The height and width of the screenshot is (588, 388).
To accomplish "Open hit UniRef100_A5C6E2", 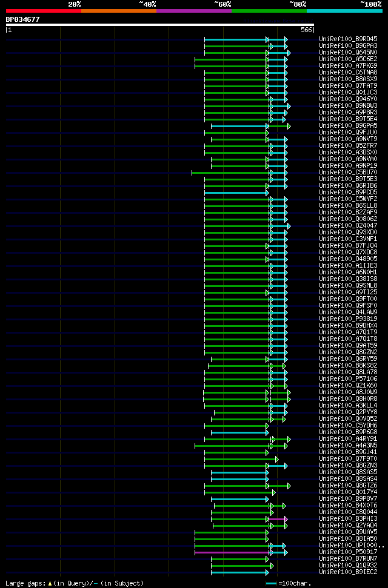I will [x=348, y=59].
